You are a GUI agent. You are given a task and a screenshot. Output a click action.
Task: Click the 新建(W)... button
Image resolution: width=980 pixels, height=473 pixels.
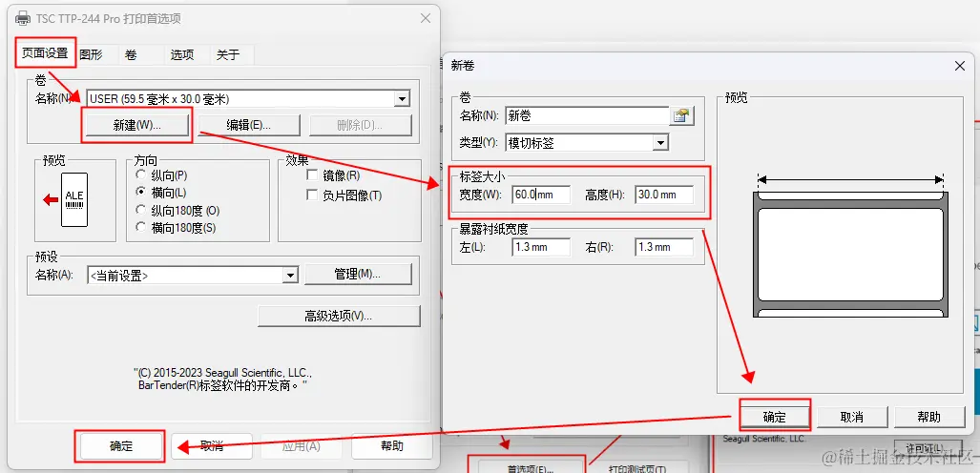136,125
